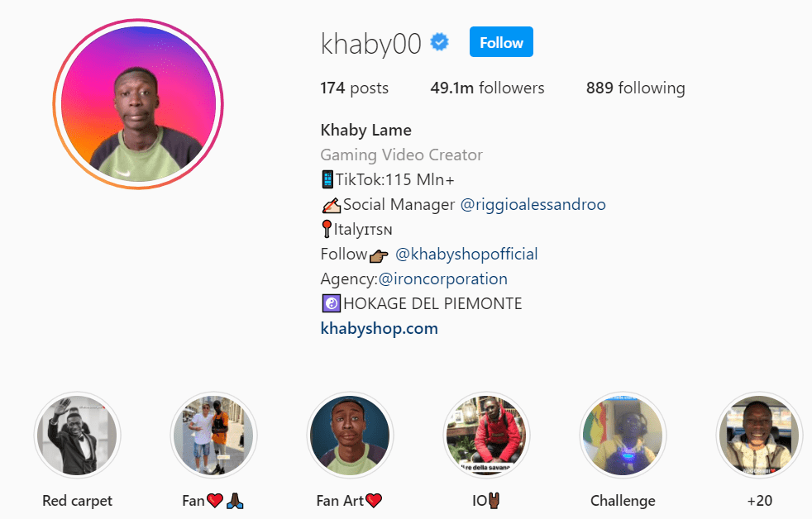Click the blue verified badge icon
The height and width of the screenshot is (519, 812).
click(x=440, y=42)
